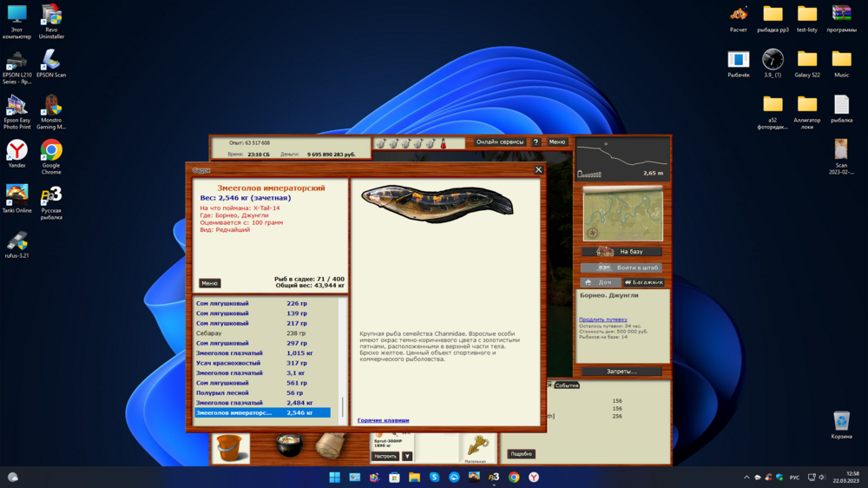This screenshot has height=488, width=868.
Task: Open Microsoft Store from the taskbar
Action: (394, 477)
